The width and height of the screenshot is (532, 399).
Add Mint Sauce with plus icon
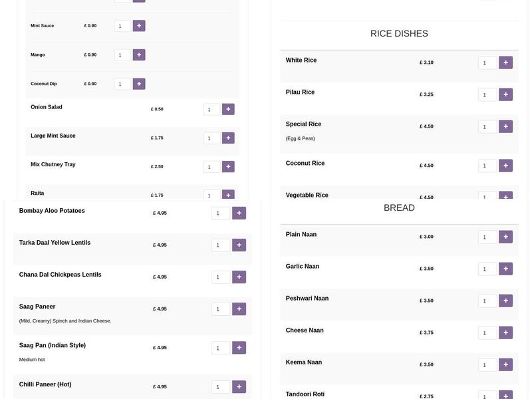[x=139, y=26]
